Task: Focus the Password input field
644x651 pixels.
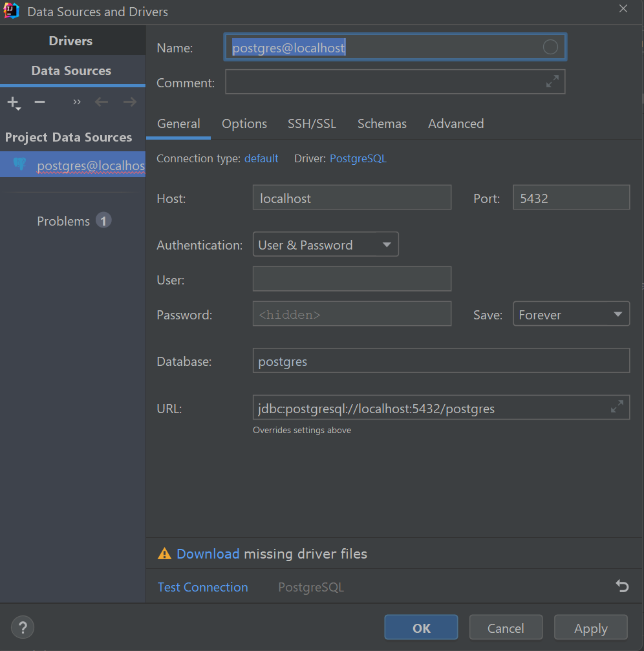Action: click(x=352, y=314)
